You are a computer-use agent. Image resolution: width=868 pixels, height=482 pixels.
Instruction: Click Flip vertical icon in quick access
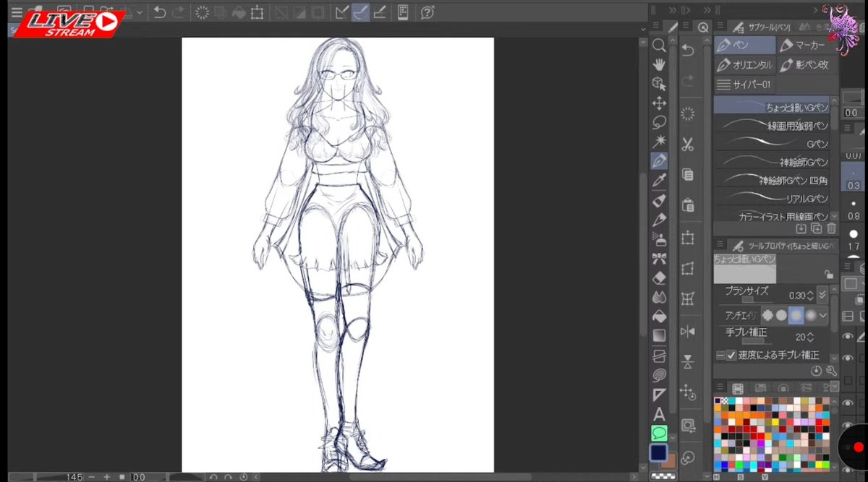click(688, 361)
